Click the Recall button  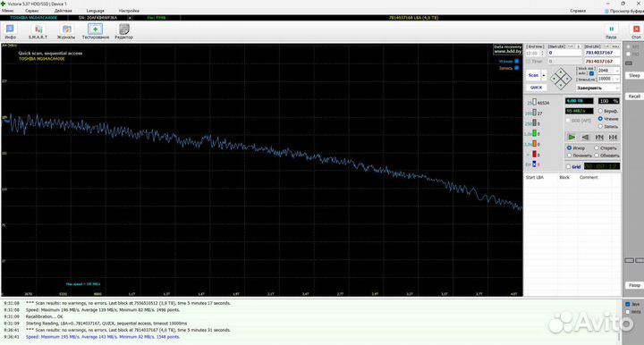click(x=634, y=96)
